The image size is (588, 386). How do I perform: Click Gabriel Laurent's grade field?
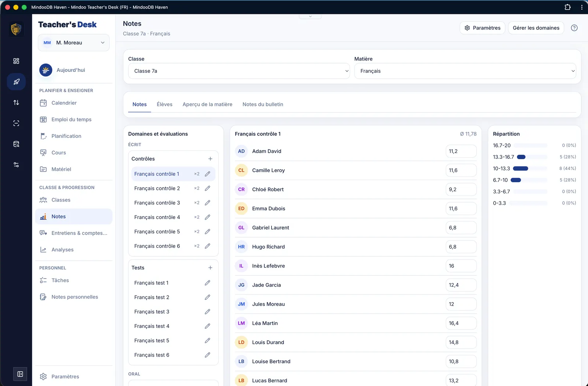pyautogui.click(x=461, y=228)
